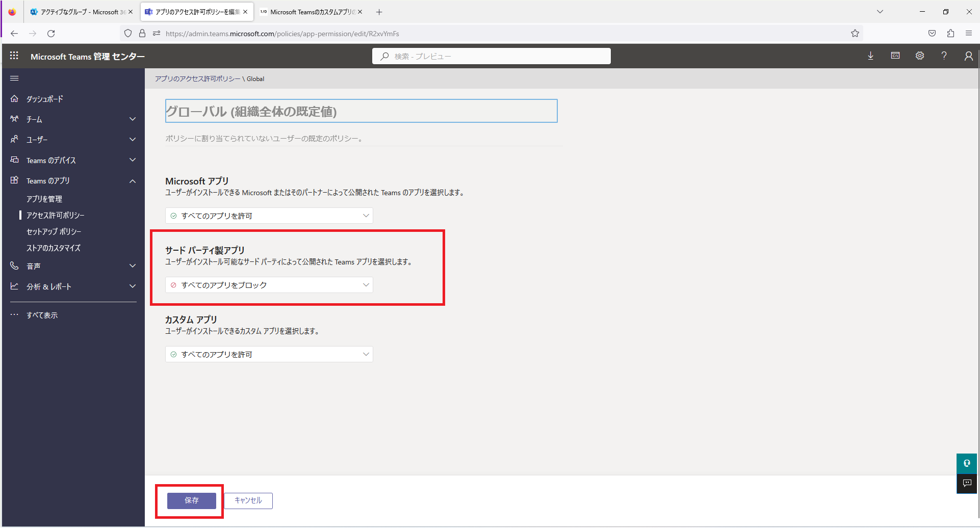Open the new tab plus button
This screenshot has height=531, width=980.
tap(379, 12)
